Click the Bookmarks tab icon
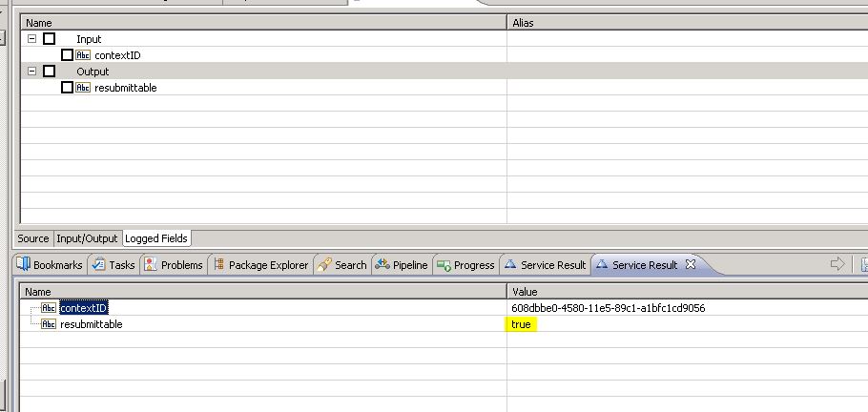The height and width of the screenshot is (412, 868). click(x=23, y=264)
